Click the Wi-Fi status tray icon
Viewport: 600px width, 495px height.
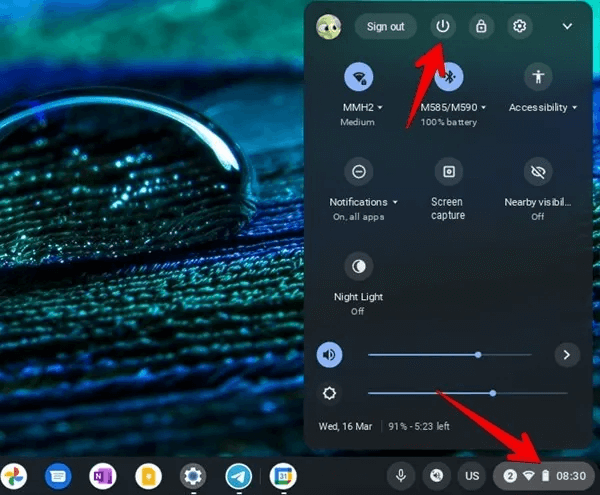point(528,476)
